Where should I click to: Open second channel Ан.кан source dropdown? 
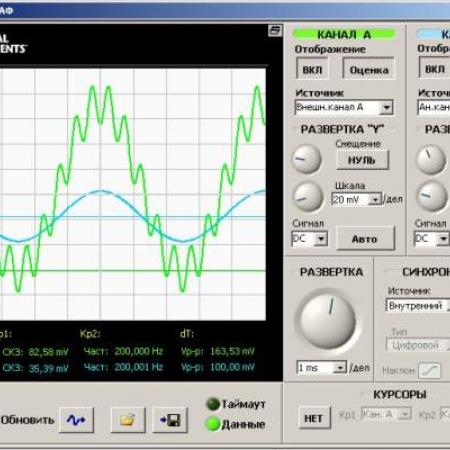tap(434, 107)
